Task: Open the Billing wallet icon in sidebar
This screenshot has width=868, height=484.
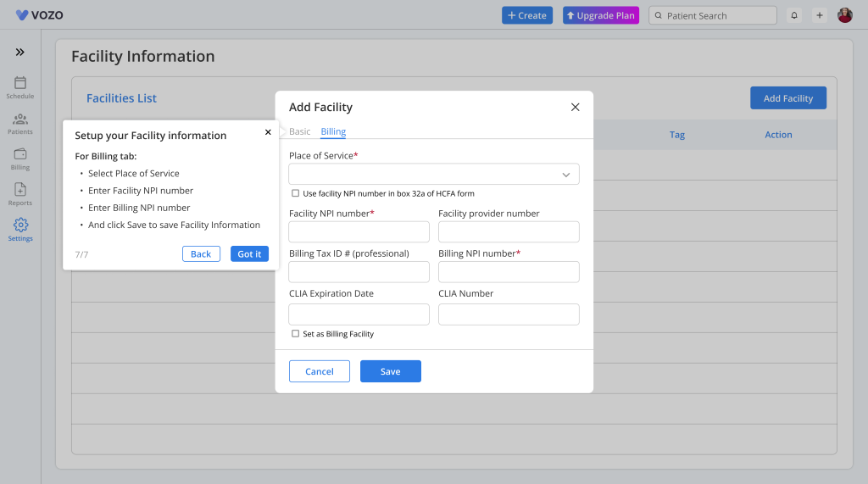Action: click(x=20, y=154)
